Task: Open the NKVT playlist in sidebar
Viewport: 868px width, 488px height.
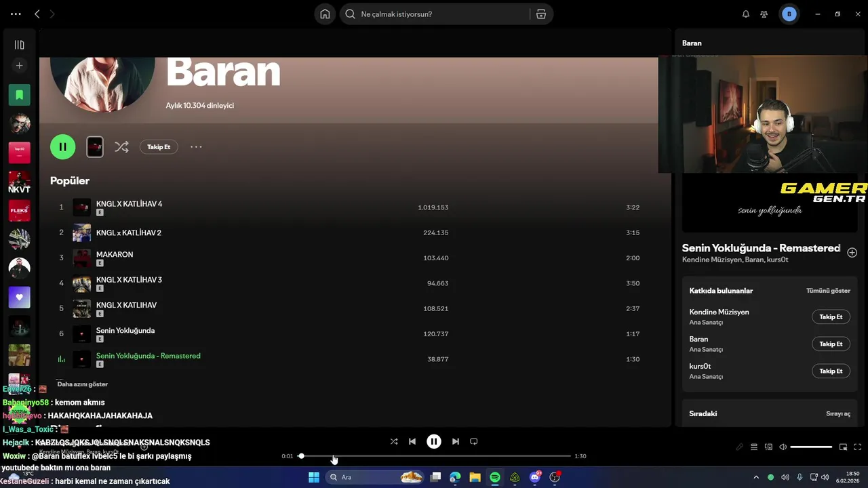Action: click(x=19, y=182)
